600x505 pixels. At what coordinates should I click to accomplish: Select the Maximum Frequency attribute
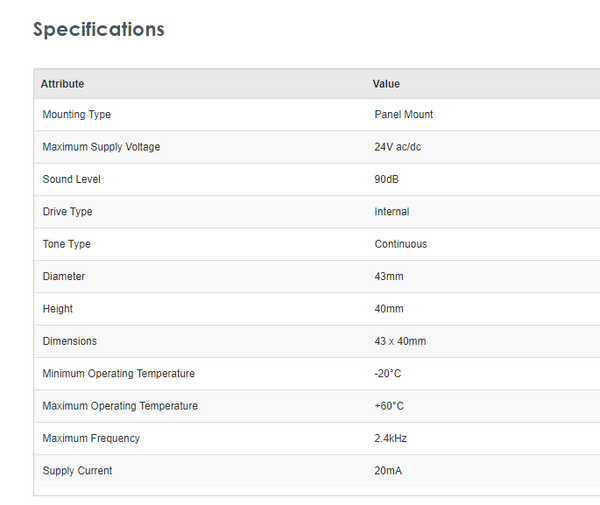(x=91, y=438)
